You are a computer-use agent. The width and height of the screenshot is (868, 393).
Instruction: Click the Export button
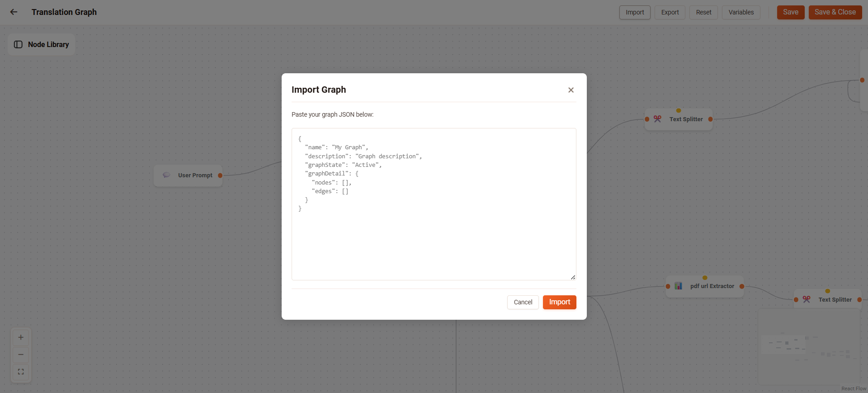pos(670,12)
